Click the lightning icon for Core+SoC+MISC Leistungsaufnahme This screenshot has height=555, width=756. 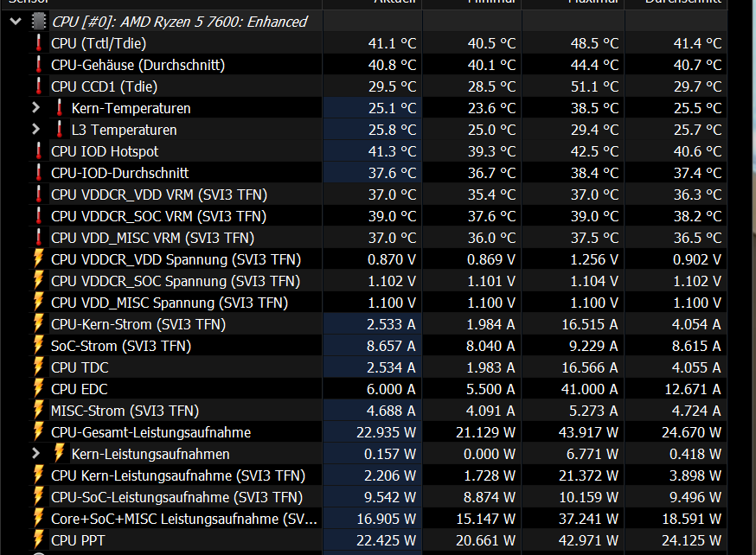coord(39,519)
